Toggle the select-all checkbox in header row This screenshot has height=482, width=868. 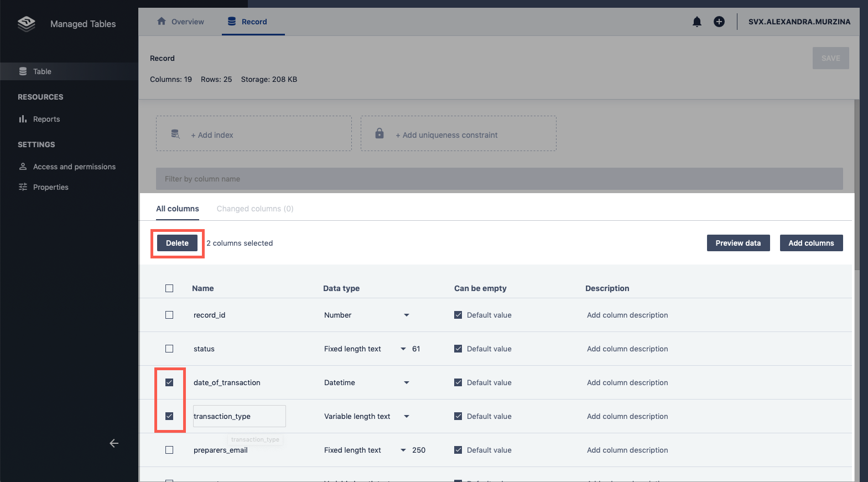tap(169, 288)
